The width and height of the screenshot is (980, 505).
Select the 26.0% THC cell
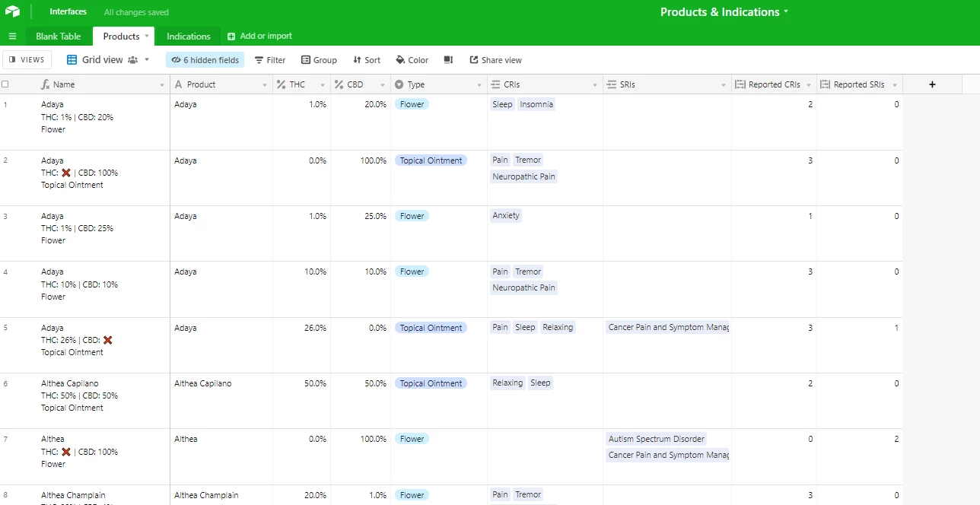pos(301,345)
